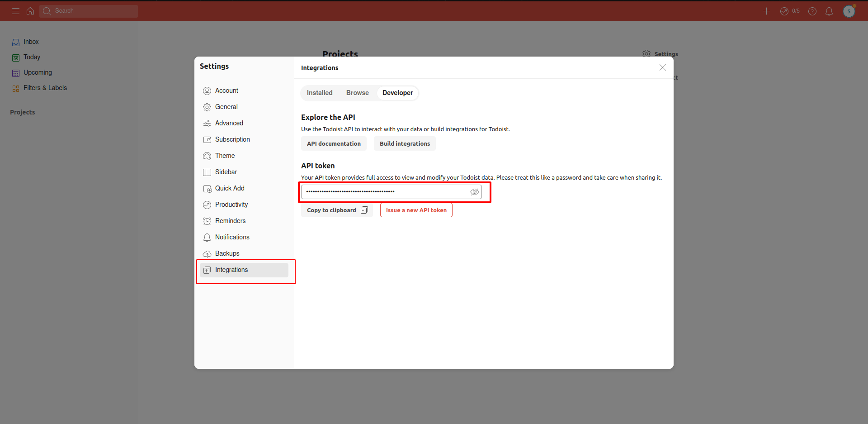This screenshot has width=868, height=424.
Task: Open Notifications settings section
Action: (244, 237)
